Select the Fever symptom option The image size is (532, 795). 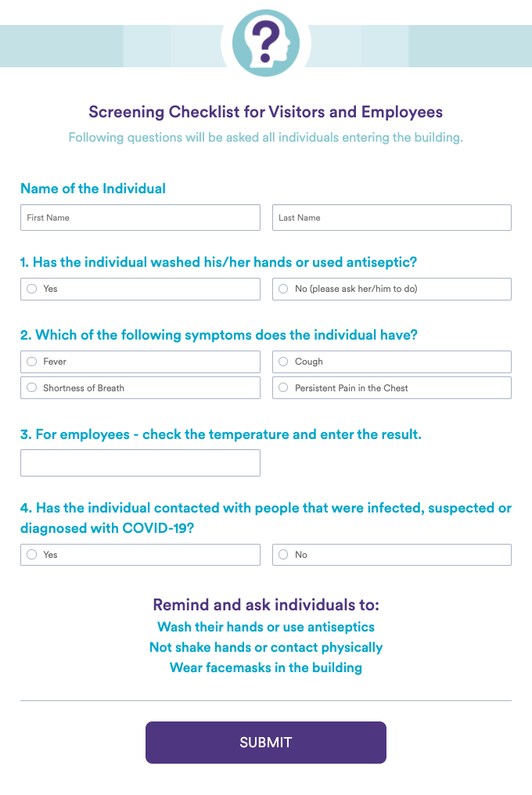click(32, 362)
